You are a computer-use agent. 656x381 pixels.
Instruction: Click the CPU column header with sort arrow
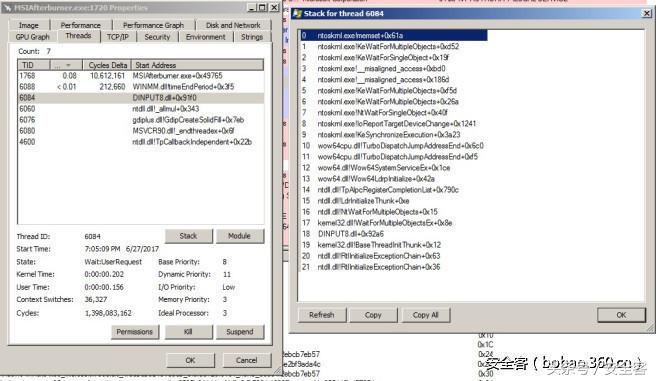[x=66, y=65]
